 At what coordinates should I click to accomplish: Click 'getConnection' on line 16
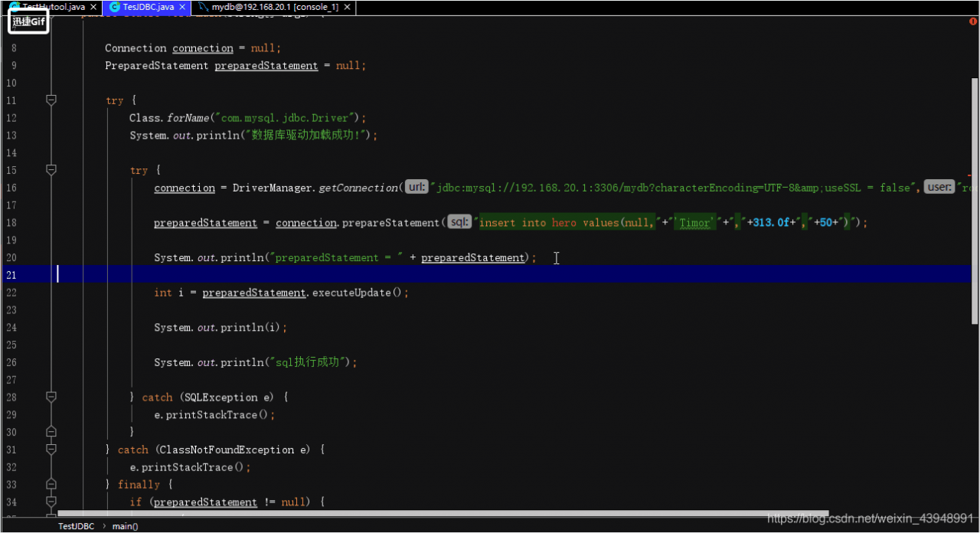pyautogui.click(x=358, y=188)
